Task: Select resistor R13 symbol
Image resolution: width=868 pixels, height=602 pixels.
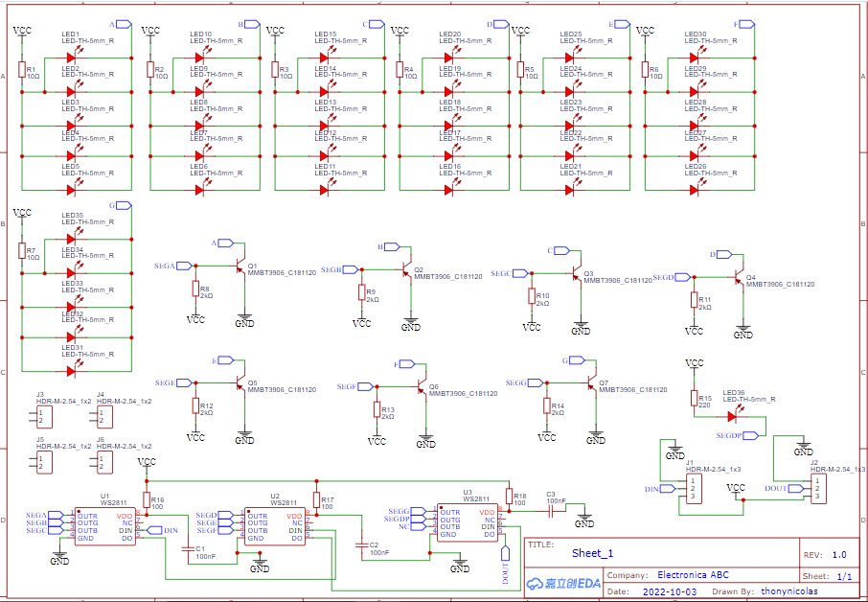Action: (377, 409)
